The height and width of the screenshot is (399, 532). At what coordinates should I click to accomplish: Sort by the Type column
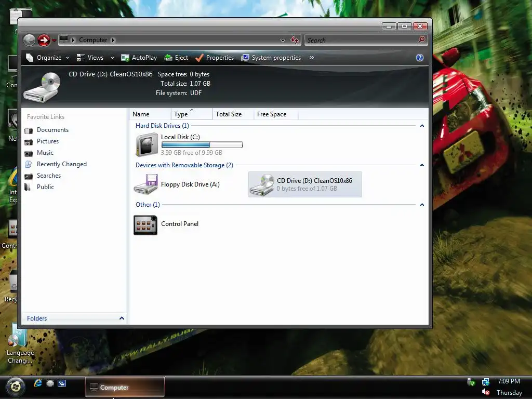[191, 114]
